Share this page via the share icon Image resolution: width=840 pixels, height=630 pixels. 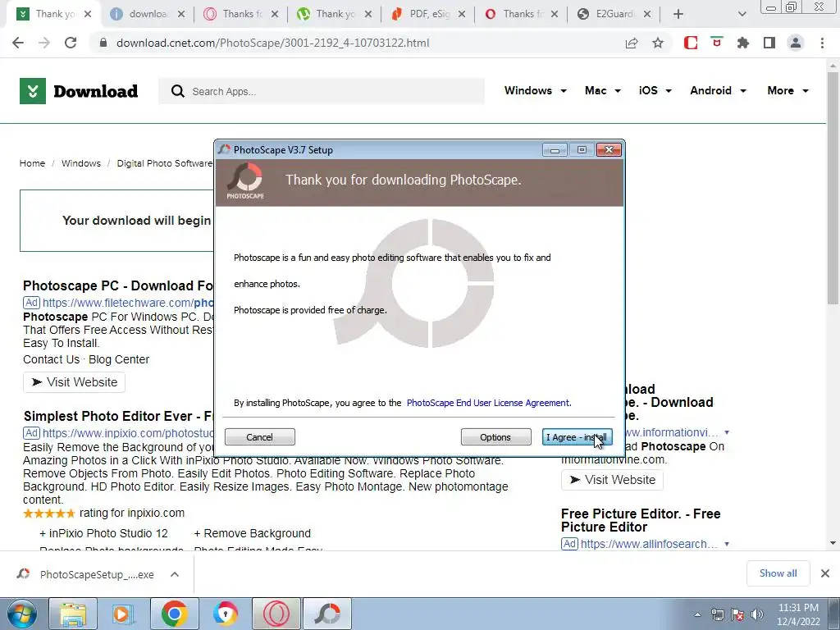pyautogui.click(x=632, y=43)
